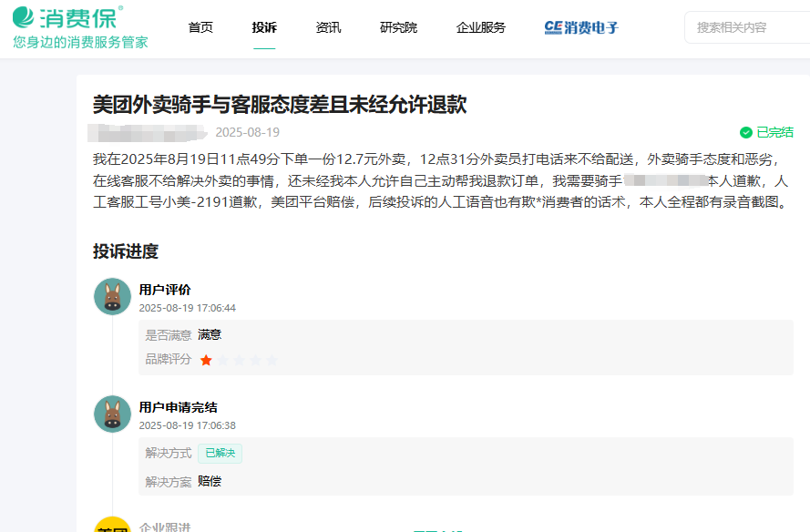Click the 用户评价 step title
The image size is (810, 532).
(165, 290)
